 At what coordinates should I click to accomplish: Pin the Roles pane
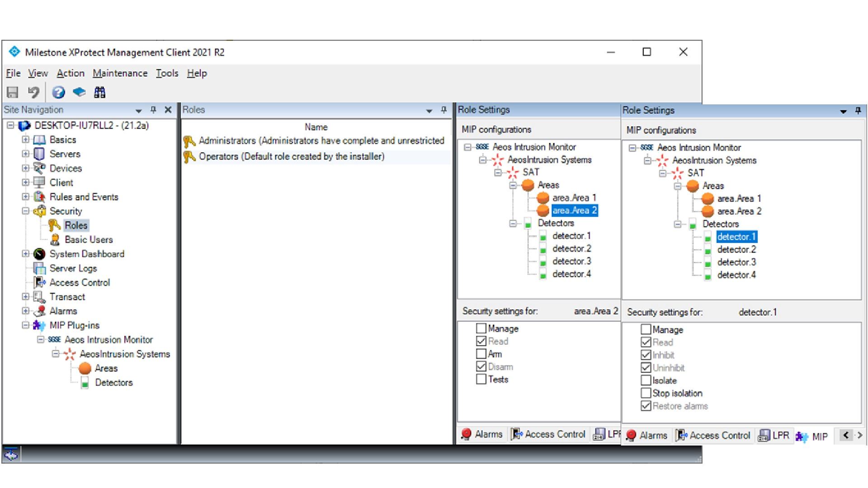443,110
